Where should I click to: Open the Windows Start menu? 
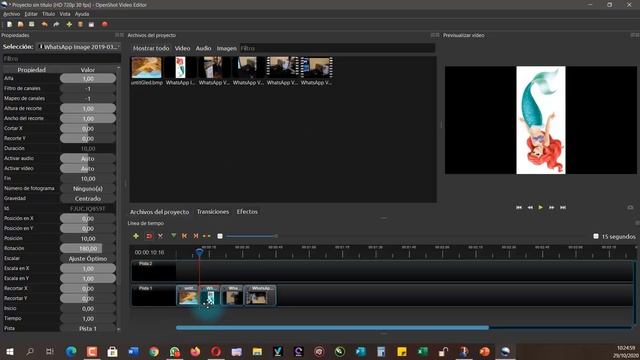point(9,351)
